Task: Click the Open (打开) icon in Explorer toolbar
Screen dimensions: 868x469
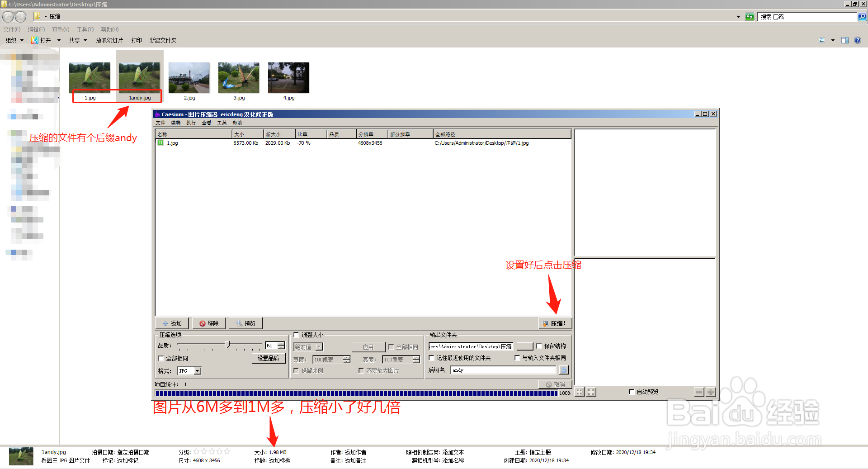Action: click(x=34, y=40)
